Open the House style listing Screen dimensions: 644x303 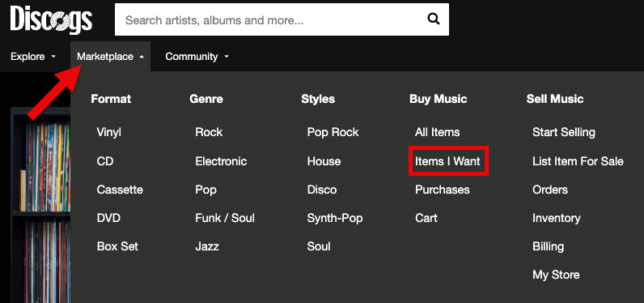[324, 161]
